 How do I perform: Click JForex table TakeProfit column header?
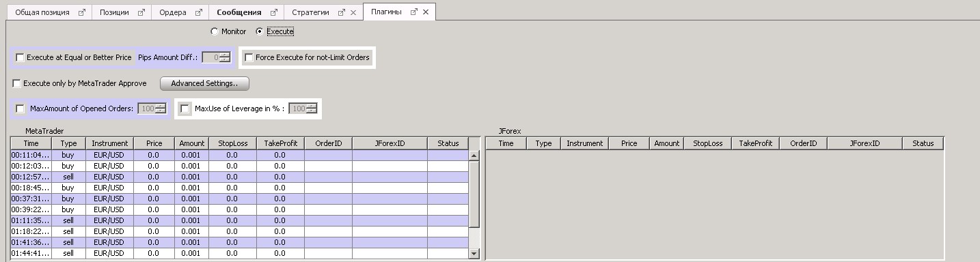(x=755, y=143)
